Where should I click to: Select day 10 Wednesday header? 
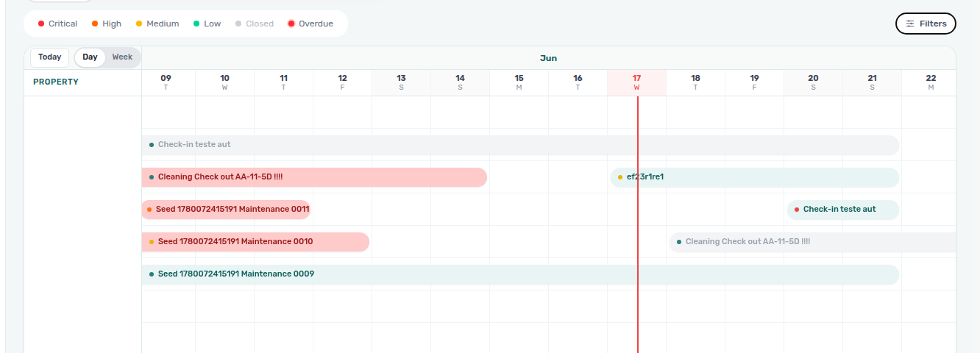click(x=224, y=82)
